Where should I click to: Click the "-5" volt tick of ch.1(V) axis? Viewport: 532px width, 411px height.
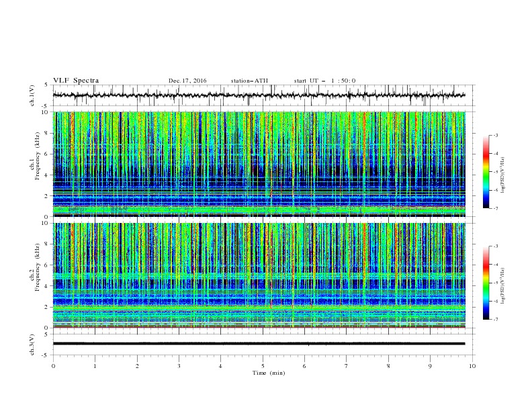[45, 106]
